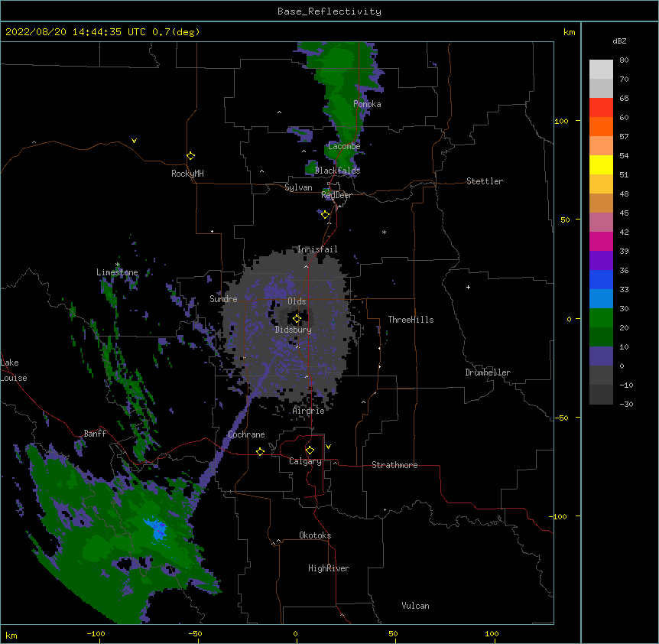Click the Base_Reflectivity title
This screenshot has width=659, height=644.
(x=329, y=11)
